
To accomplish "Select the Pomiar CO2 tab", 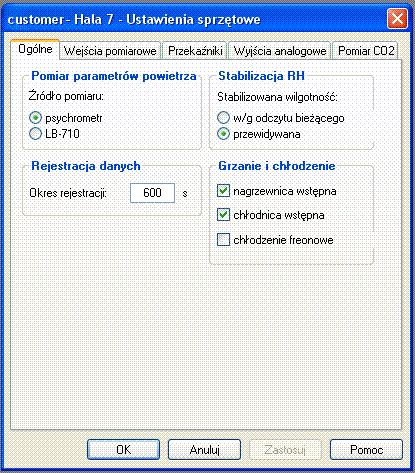I will point(366,51).
